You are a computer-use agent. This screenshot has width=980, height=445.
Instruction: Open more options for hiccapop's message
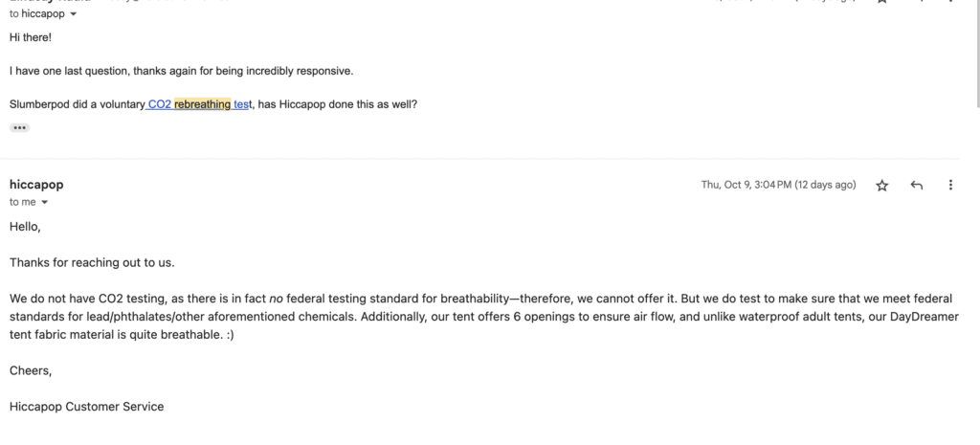(x=949, y=185)
